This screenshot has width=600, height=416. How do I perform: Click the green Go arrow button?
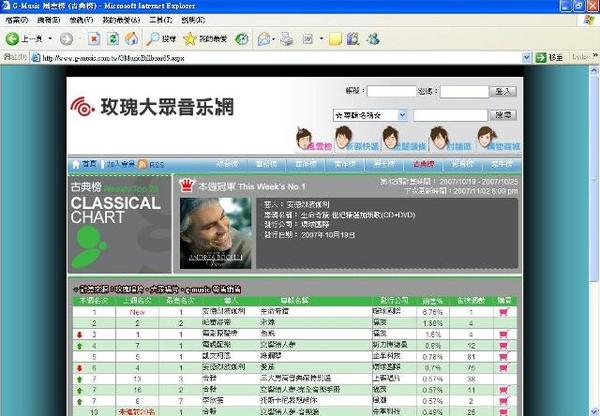(x=541, y=58)
